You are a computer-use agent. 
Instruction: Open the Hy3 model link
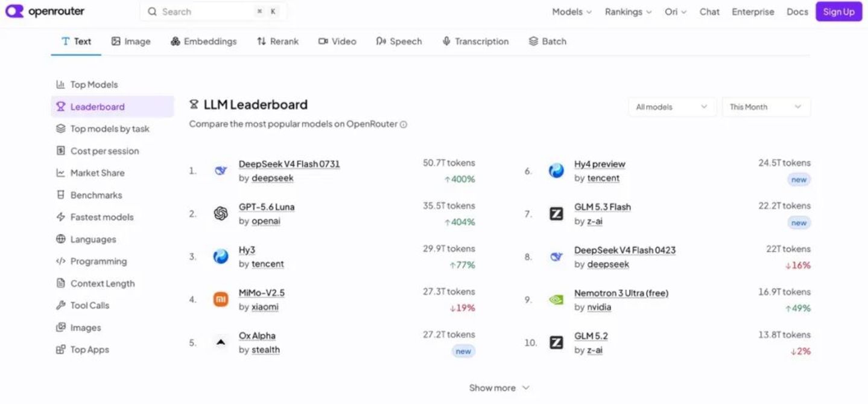click(247, 250)
